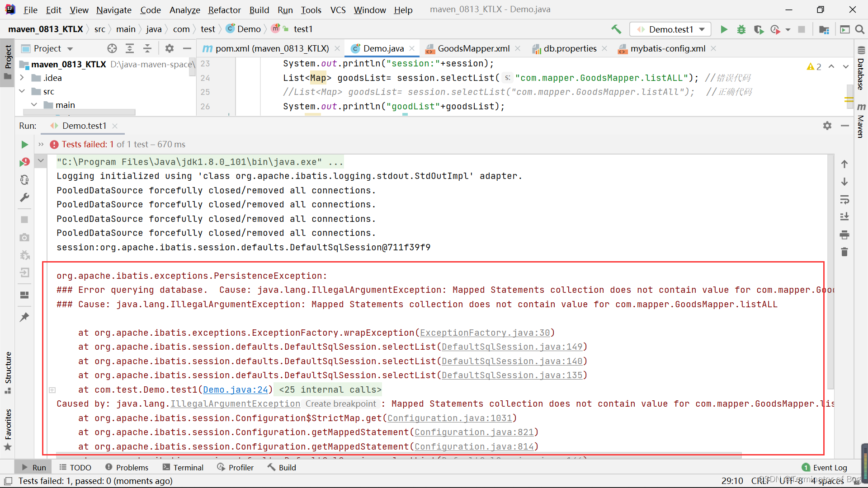Screen dimensions: 868x488
Task: Switch to pom.xml editor tab
Action: (272, 48)
